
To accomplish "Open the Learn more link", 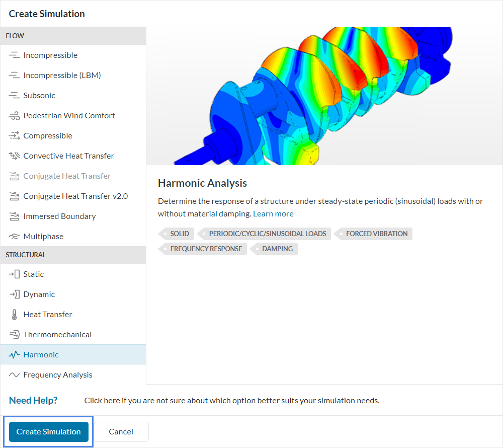I will (x=273, y=214).
